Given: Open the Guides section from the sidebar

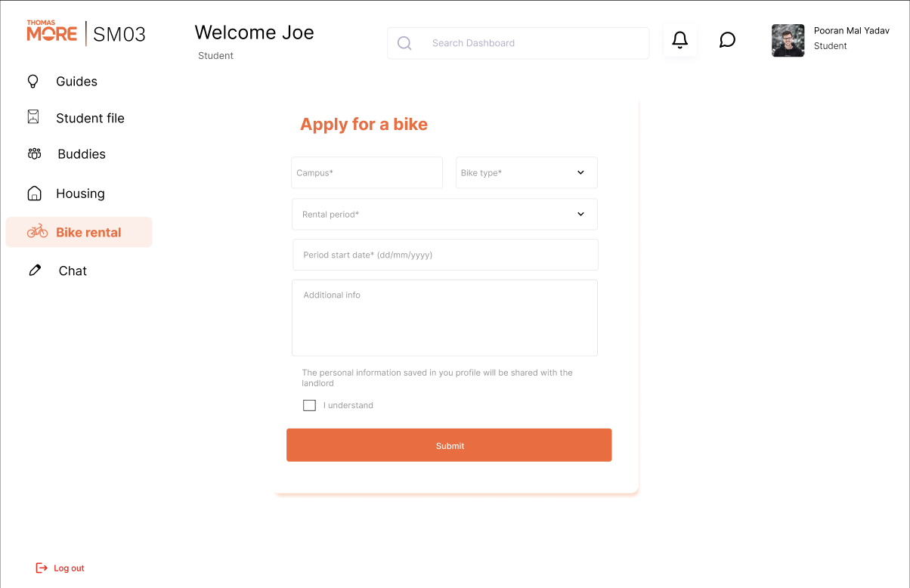Looking at the screenshot, I should [x=34, y=81].
